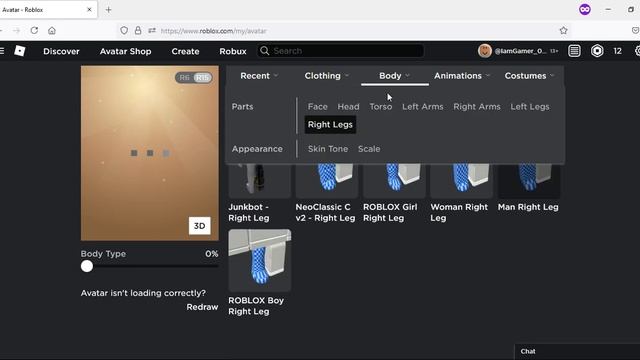Toggle the R6 / R15 avatar switch
Screen dimensions: 640x360
coord(194,78)
